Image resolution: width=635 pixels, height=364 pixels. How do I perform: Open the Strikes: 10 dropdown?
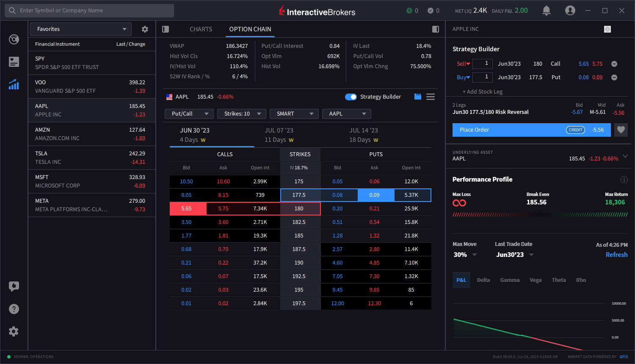point(241,113)
